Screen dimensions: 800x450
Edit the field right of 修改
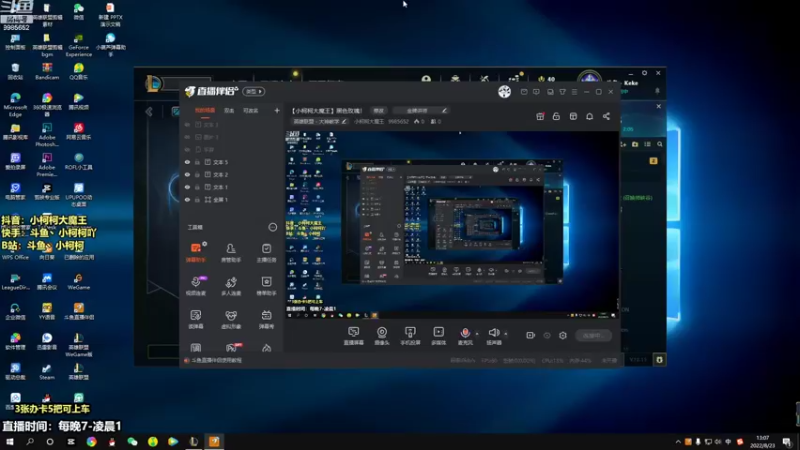pyautogui.click(x=421, y=111)
